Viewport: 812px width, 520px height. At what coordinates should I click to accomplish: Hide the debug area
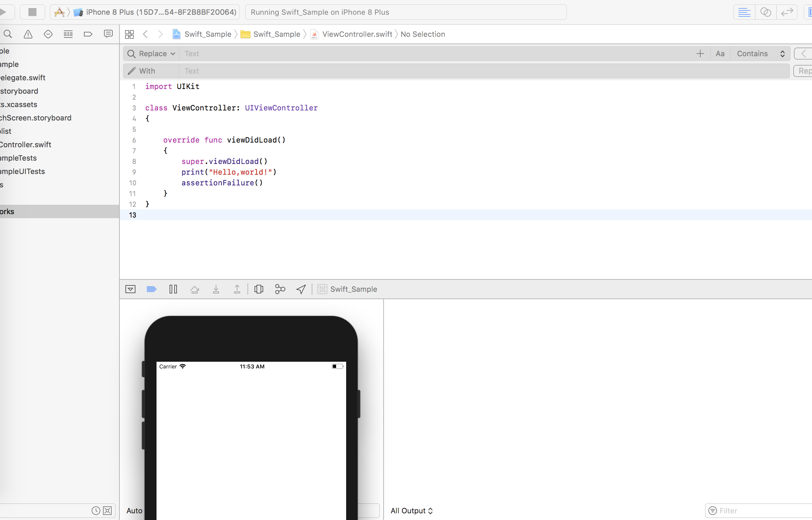point(130,289)
